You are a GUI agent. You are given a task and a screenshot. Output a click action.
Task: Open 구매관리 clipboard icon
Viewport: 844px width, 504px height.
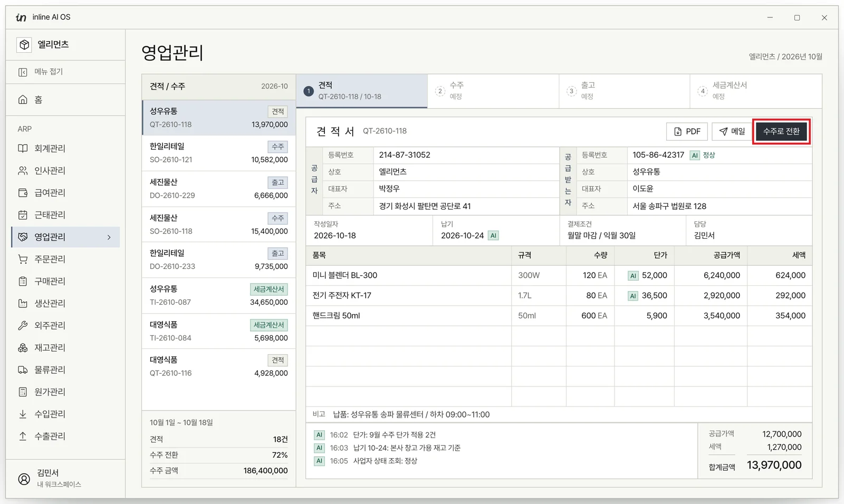tap(23, 282)
